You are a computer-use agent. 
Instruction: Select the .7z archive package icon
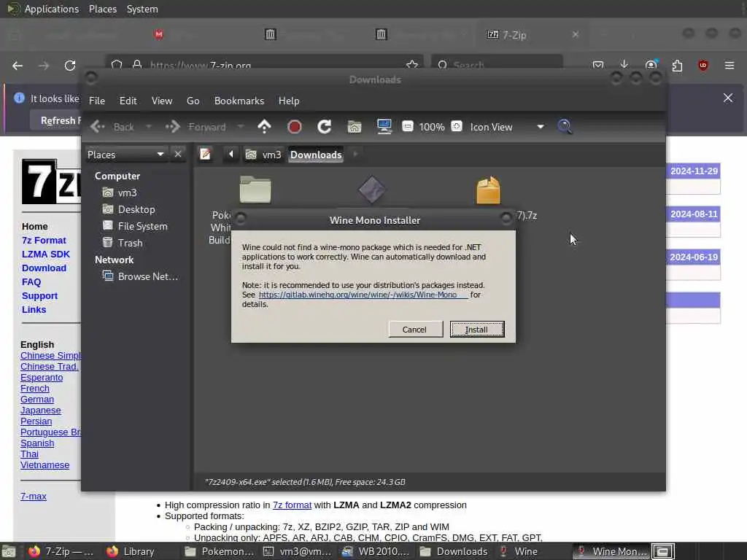[x=488, y=190]
